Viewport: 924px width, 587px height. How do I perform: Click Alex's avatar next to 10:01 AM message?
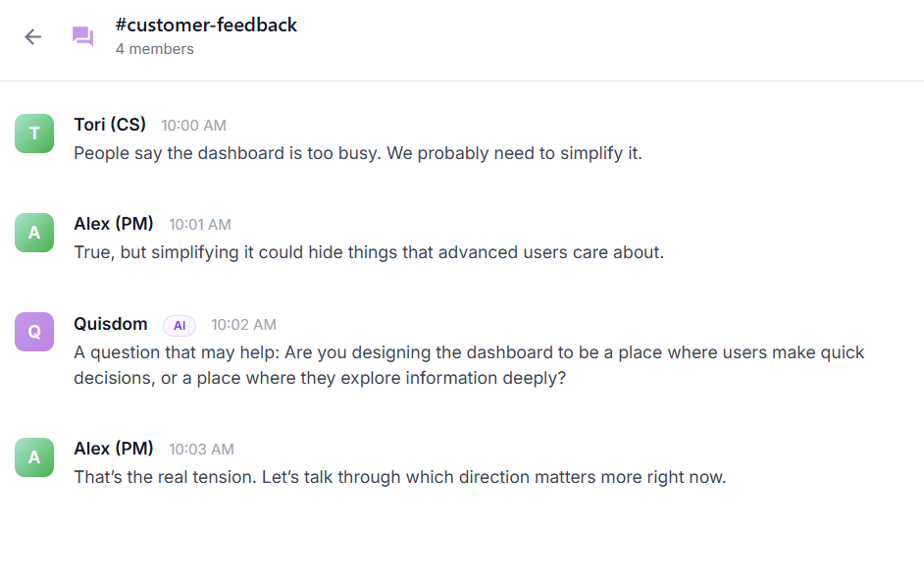click(x=33, y=233)
